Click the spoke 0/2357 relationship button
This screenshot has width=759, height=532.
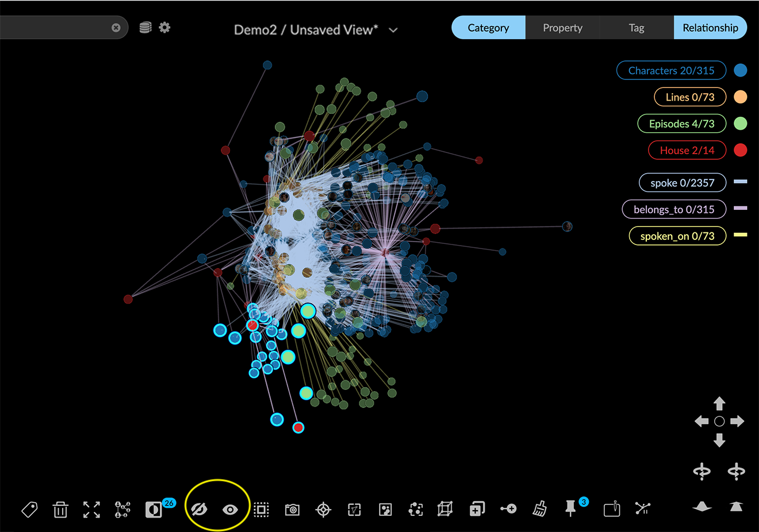point(682,183)
